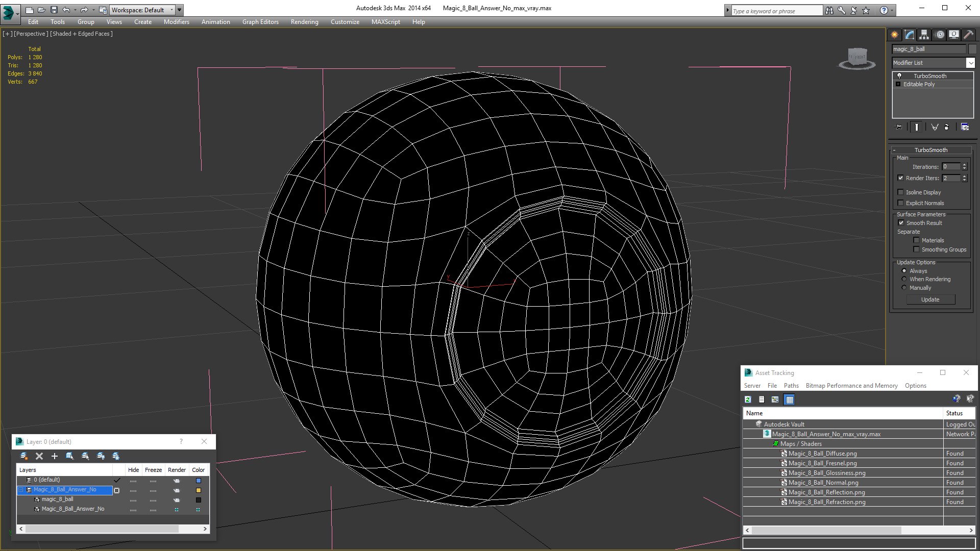Open the Graph Editors menu
980x551 pixels.
point(260,22)
